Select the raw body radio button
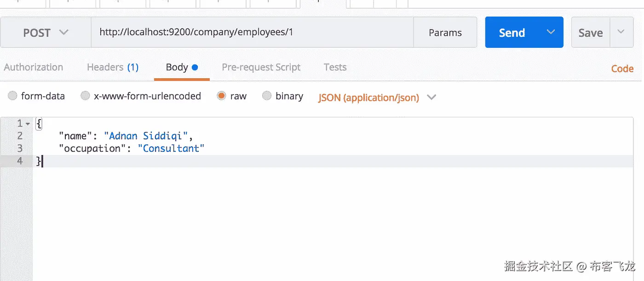This screenshot has height=281, width=644. tap(222, 96)
